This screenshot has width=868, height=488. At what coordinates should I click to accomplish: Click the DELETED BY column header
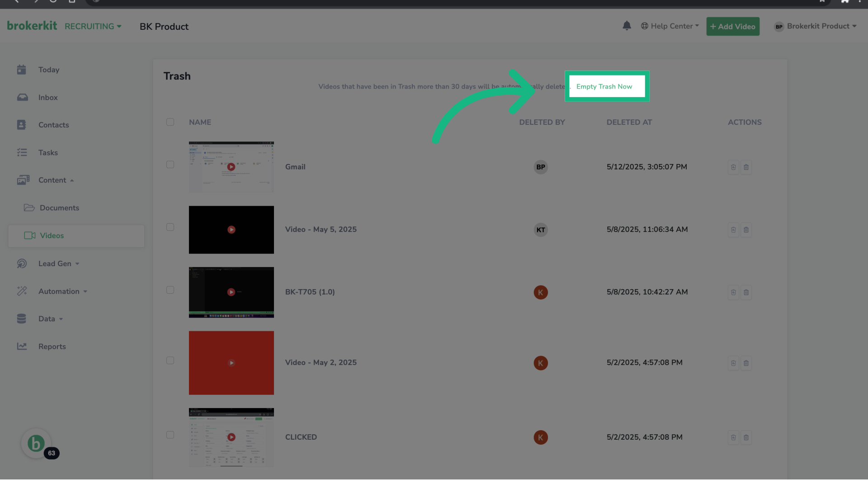(x=542, y=122)
